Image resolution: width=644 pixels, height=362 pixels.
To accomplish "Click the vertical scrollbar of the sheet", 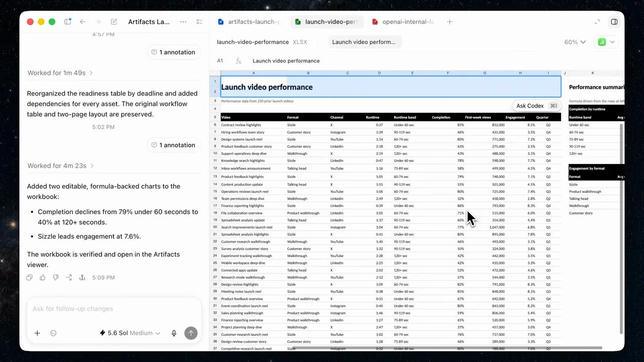I will point(621,229).
